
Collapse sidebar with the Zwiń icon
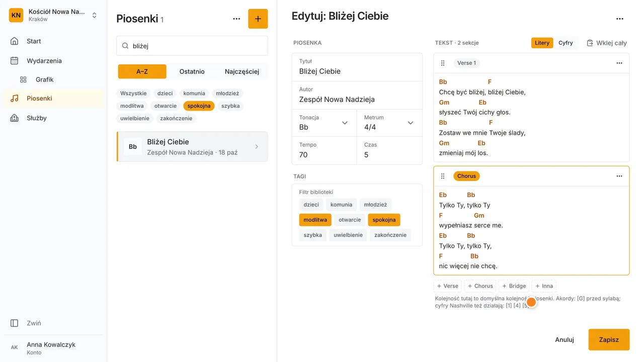pos(15,323)
